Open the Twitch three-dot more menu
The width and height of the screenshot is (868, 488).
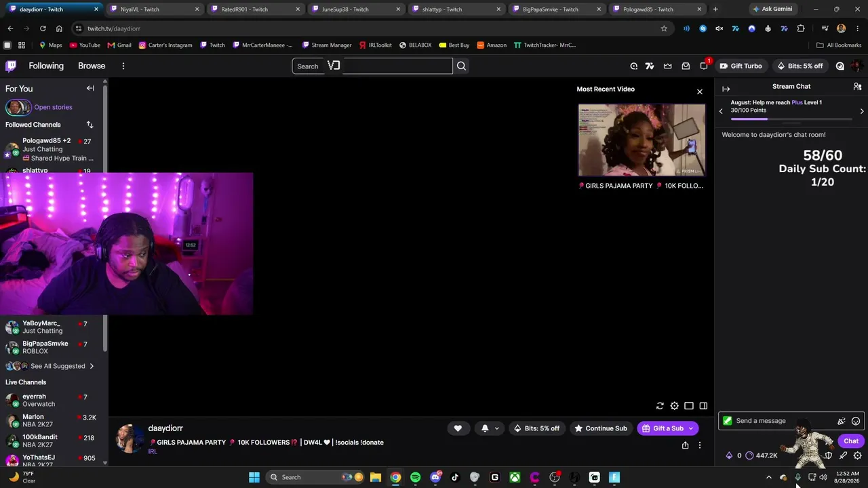pos(123,66)
